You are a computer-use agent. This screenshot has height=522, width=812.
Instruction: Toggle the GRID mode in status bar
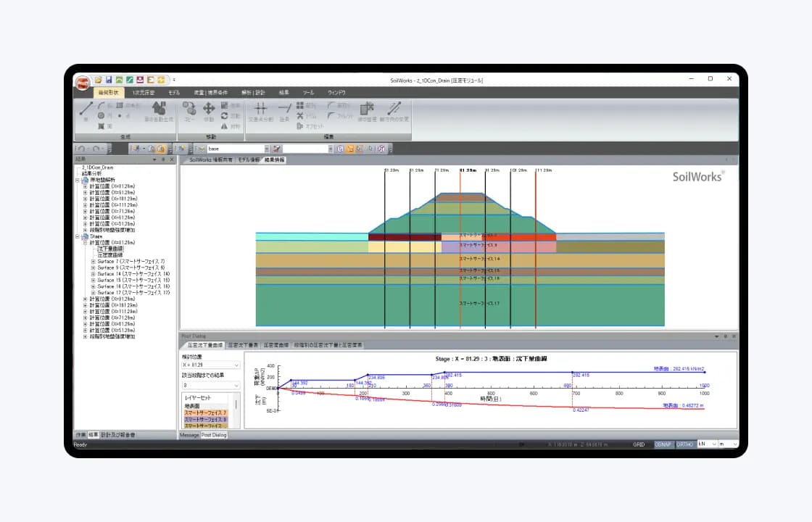click(x=639, y=444)
